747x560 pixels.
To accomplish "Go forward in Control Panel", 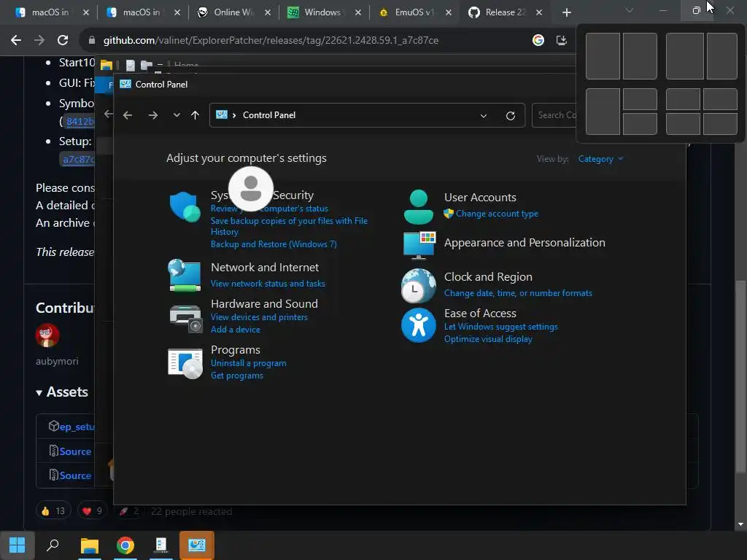I will pos(153,115).
